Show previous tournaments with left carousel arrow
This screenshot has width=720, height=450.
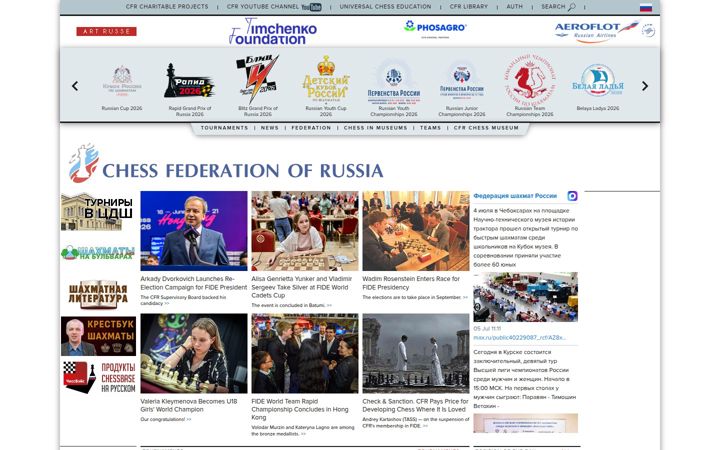click(75, 86)
